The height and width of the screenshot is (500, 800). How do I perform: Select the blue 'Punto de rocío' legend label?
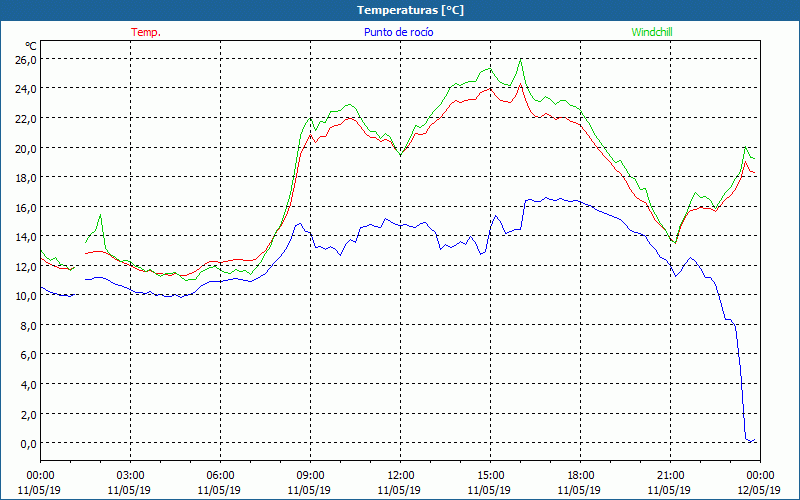click(x=398, y=32)
